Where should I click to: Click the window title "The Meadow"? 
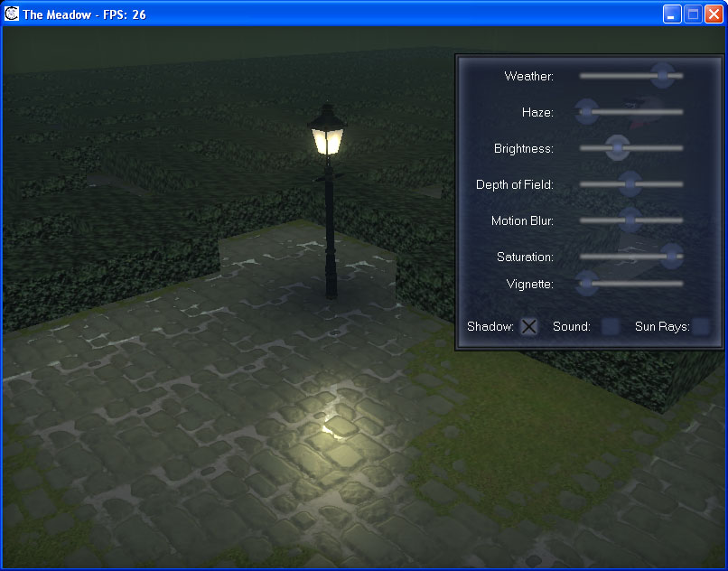click(56, 14)
